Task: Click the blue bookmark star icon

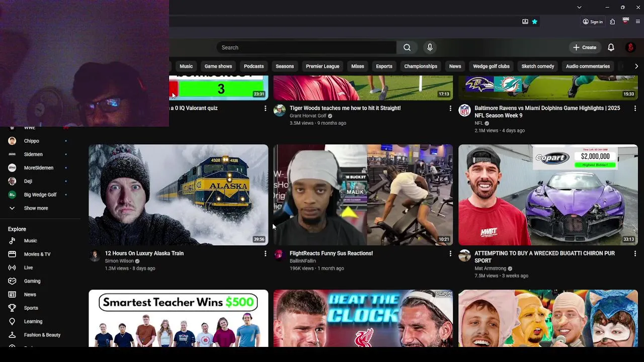Action: tap(535, 22)
